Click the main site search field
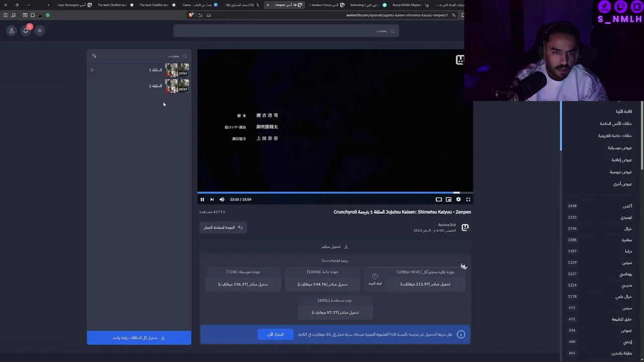 [x=286, y=31]
